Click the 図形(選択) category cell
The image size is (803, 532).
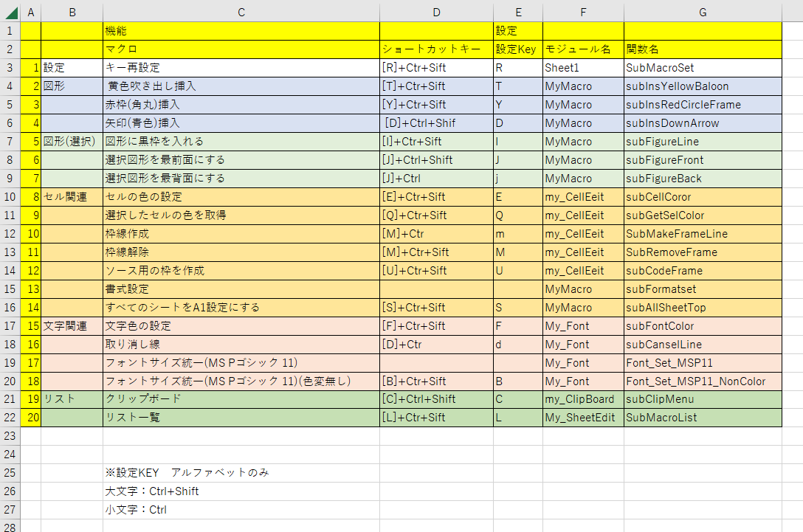[72, 142]
